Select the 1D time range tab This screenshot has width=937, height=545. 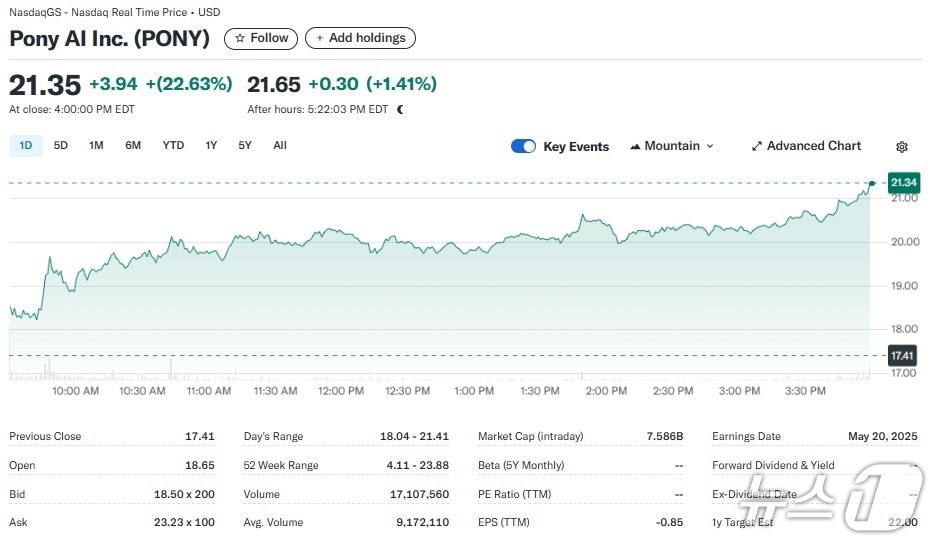click(26, 146)
